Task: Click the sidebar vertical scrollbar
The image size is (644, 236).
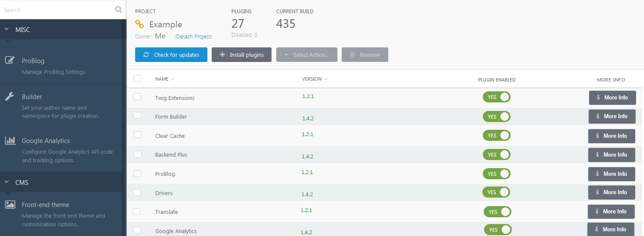Action: (x=124, y=128)
